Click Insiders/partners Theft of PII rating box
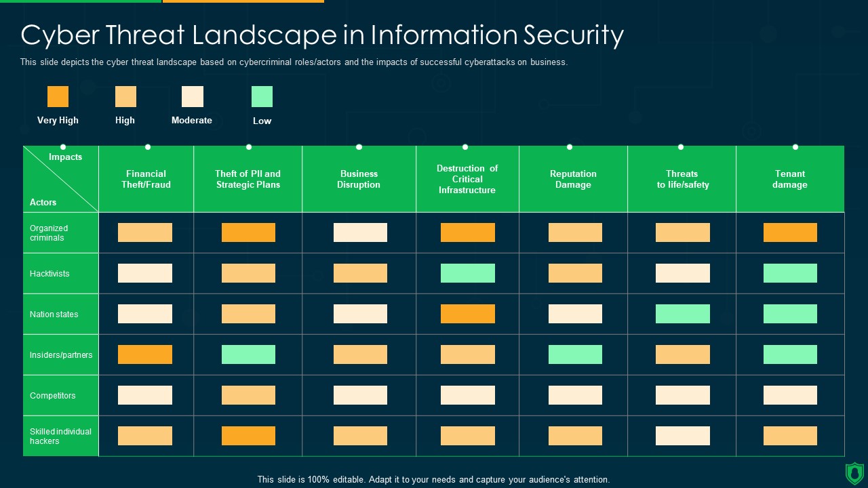The width and height of the screenshot is (868, 488). (x=248, y=354)
